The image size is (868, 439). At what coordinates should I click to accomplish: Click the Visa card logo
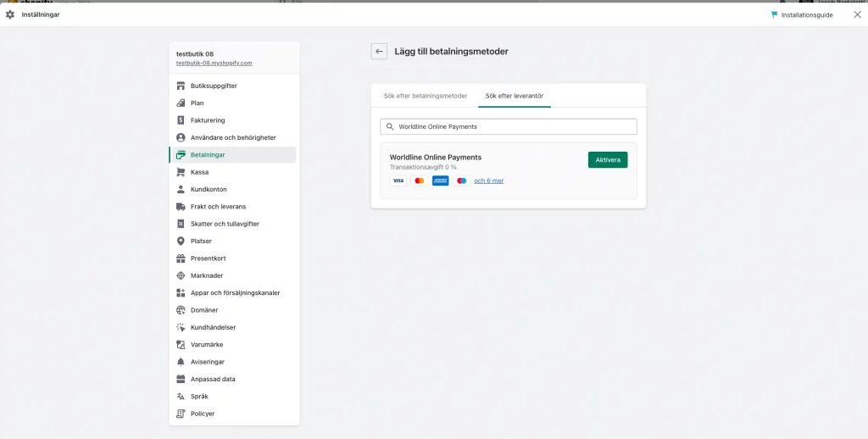[398, 181]
